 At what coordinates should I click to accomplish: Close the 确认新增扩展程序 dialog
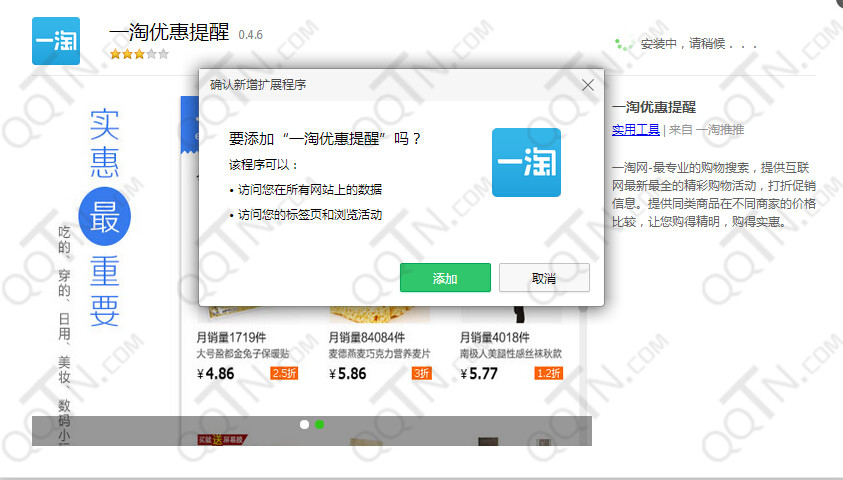coord(588,85)
